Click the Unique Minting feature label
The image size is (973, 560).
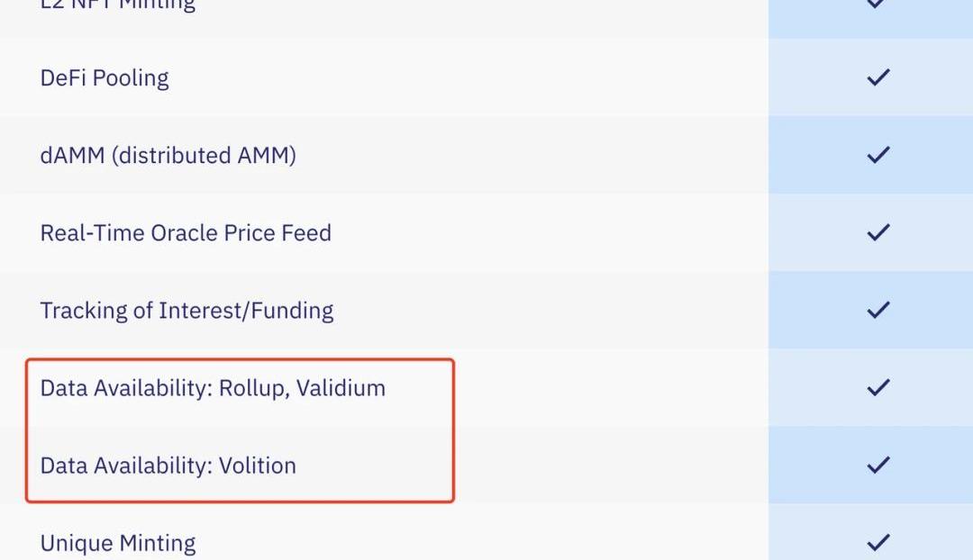[x=118, y=544]
